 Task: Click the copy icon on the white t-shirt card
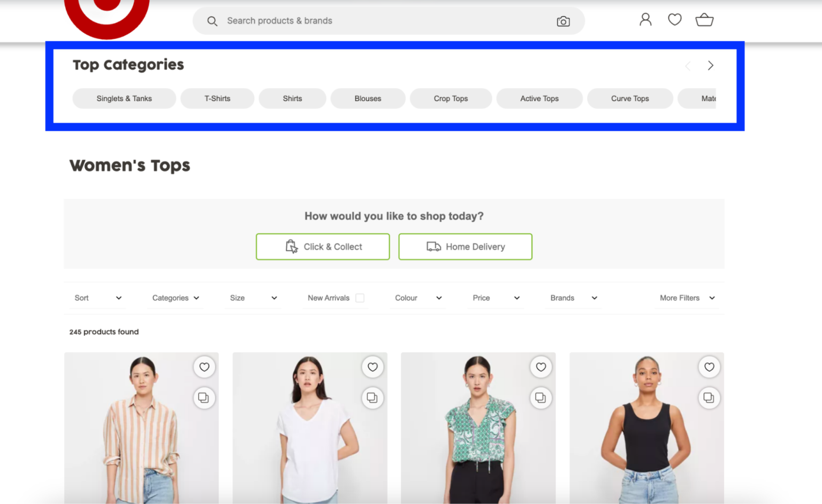point(372,398)
